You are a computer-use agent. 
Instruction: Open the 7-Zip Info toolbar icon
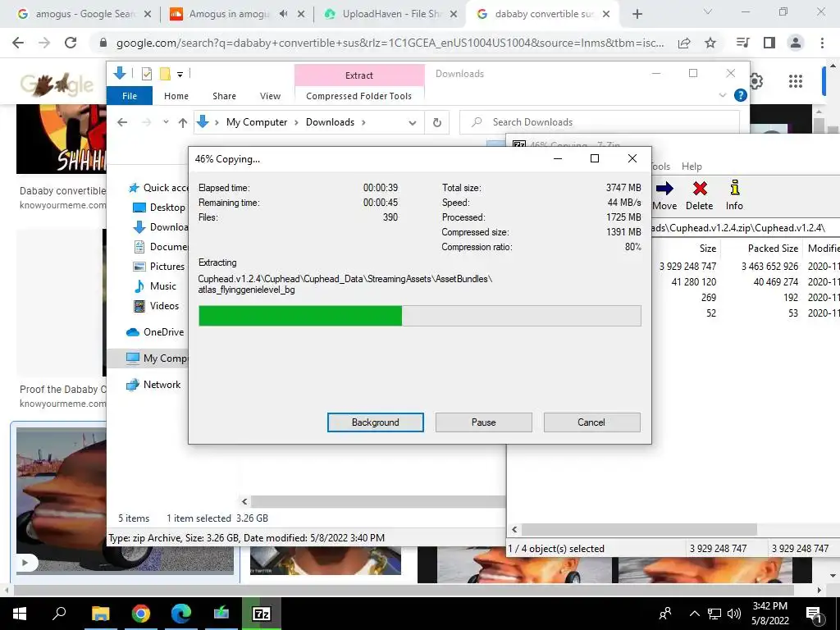click(734, 188)
